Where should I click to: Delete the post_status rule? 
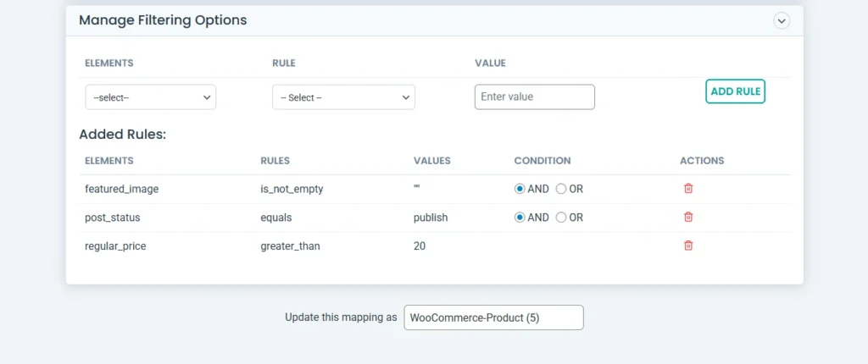coord(688,218)
